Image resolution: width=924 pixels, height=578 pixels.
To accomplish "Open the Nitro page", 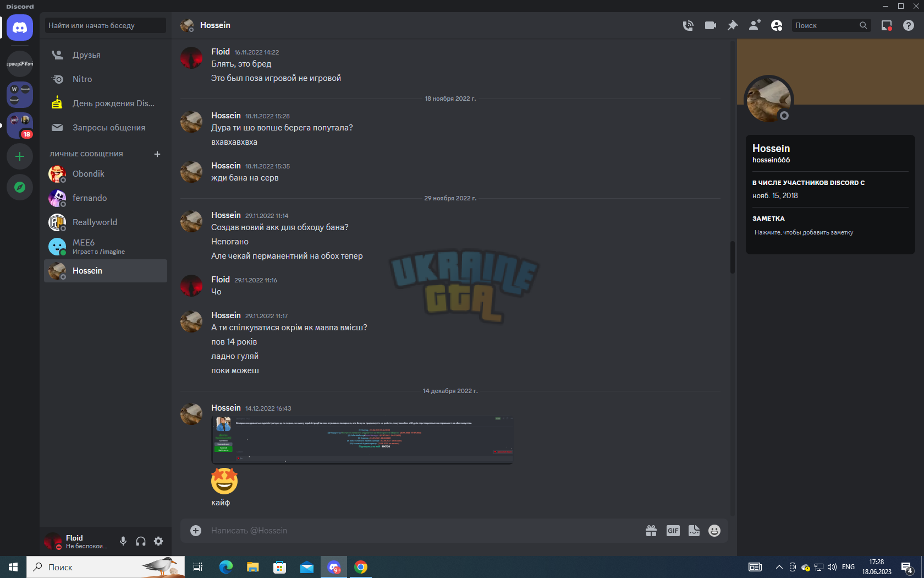I will click(x=106, y=79).
